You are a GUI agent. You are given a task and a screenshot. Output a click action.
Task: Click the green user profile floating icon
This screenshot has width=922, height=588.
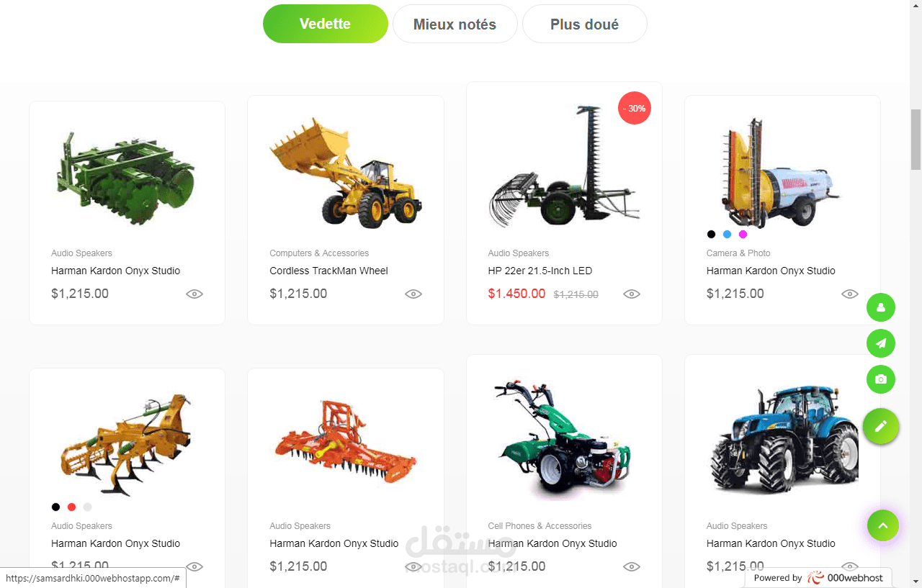pos(880,307)
